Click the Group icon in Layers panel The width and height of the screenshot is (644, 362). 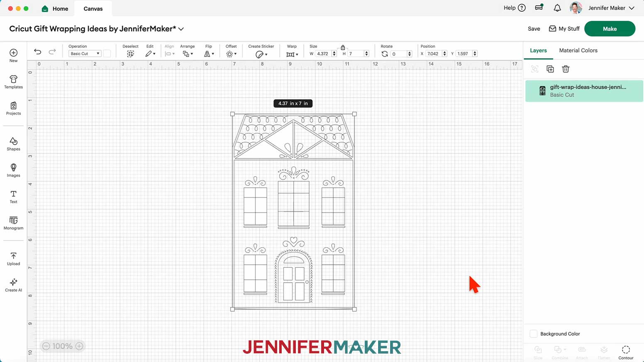(535, 69)
